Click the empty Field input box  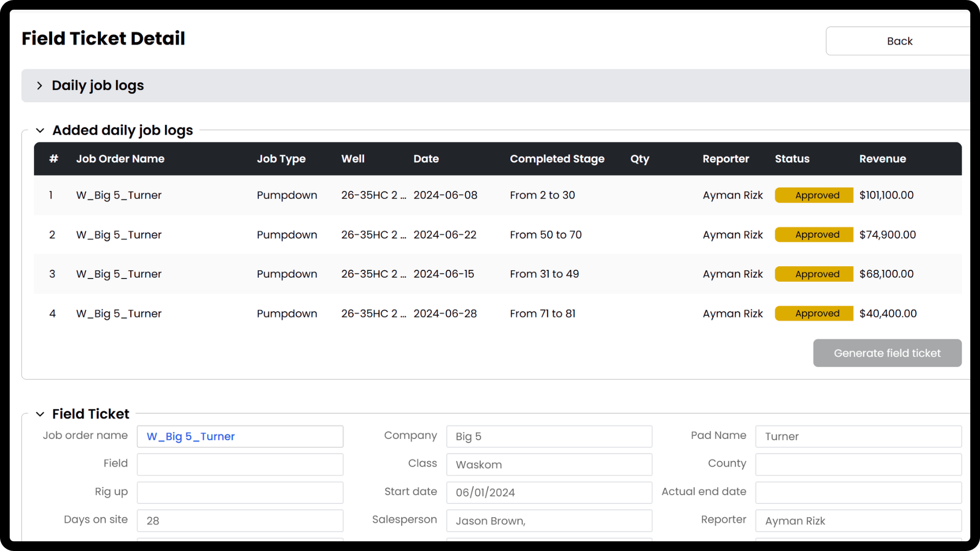(240, 465)
